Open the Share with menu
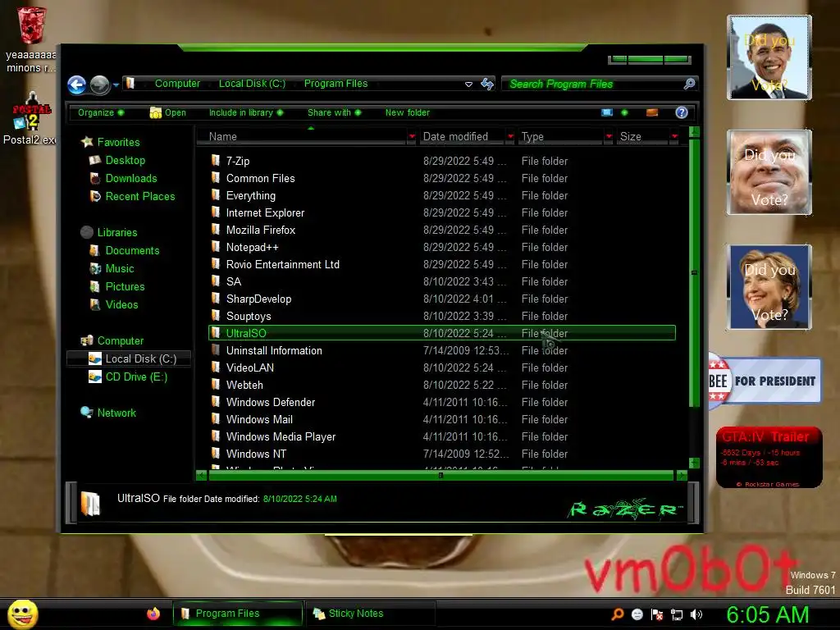This screenshot has height=630, width=840. point(335,112)
